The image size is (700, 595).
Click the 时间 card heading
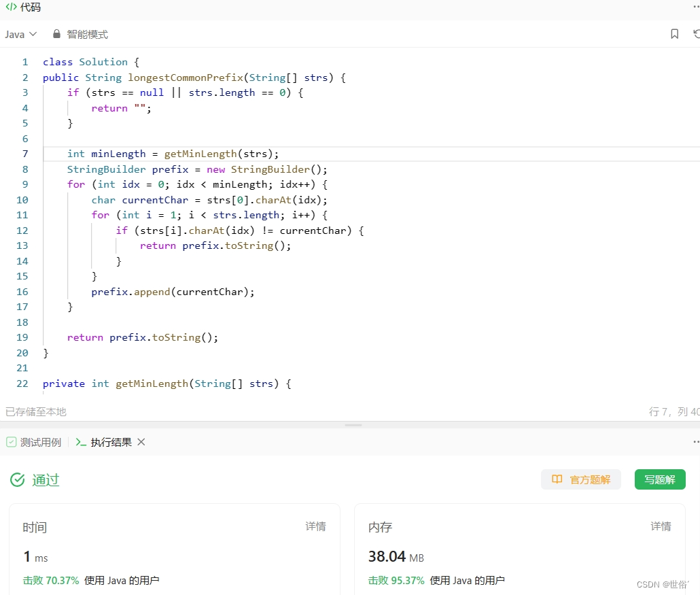pos(35,527)
